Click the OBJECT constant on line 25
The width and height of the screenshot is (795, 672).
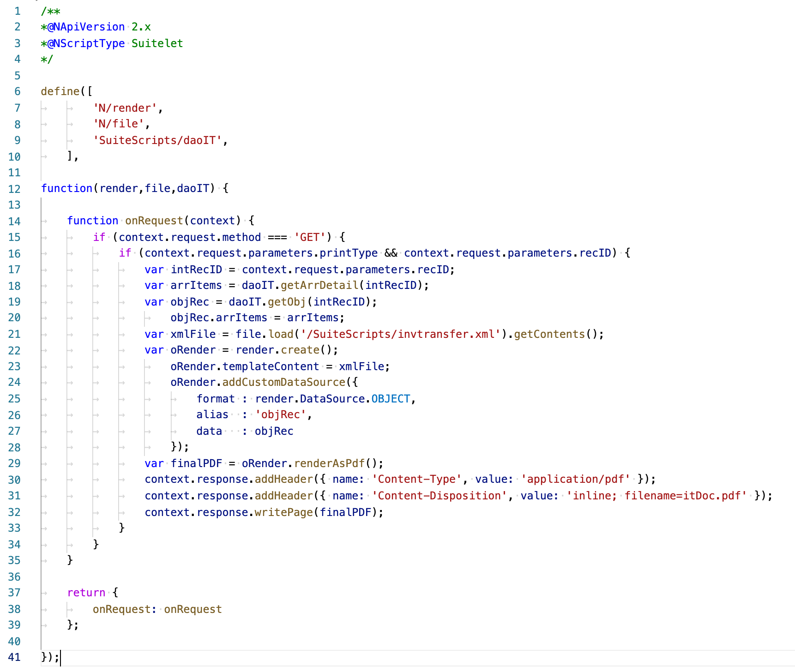391,399
